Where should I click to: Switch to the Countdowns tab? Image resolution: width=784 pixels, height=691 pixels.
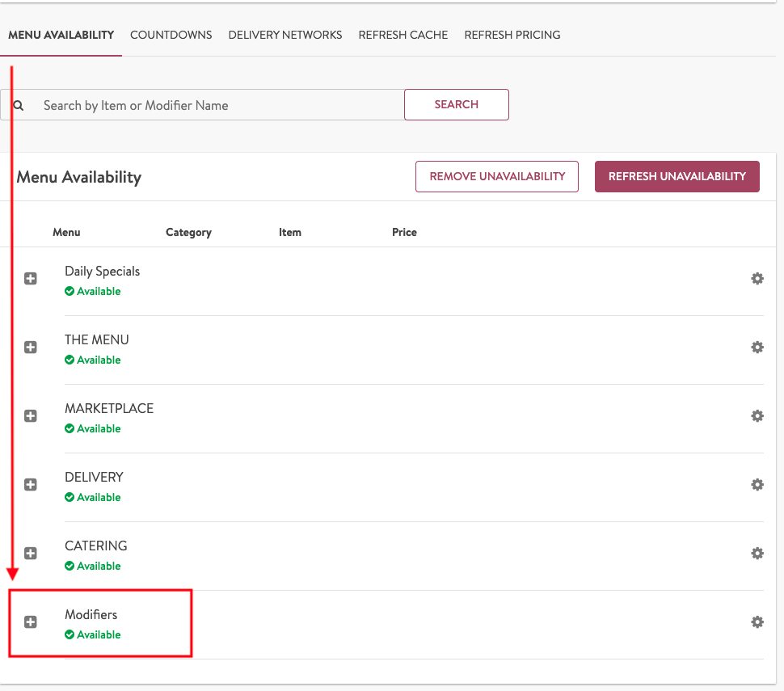pos(171,35)
